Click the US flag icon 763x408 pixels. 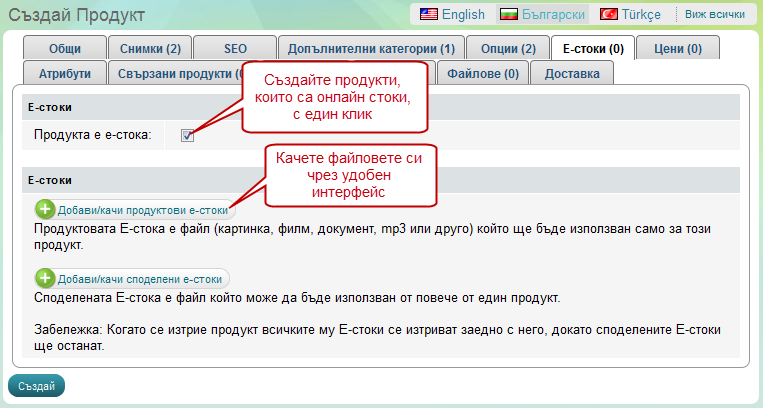tap(429, 14)
